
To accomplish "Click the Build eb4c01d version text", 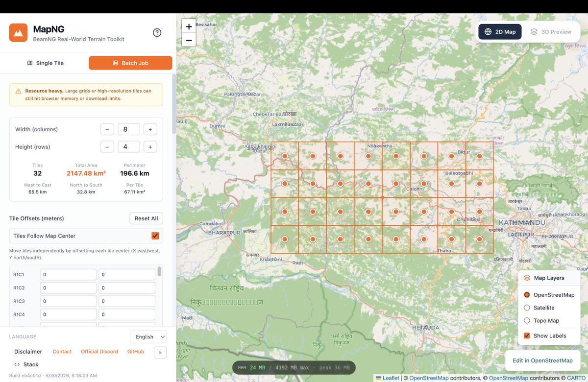I will [x=53, y=375].
